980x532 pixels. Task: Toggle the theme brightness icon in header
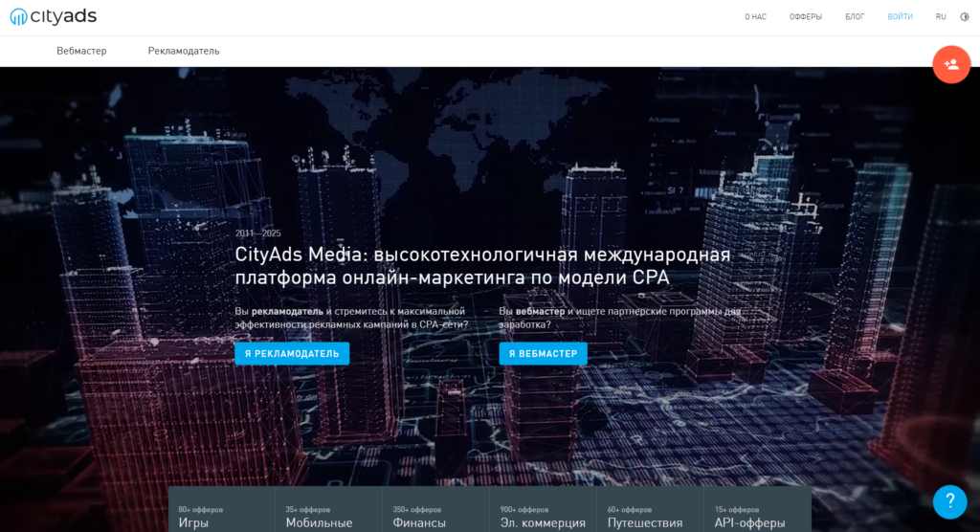click(x=965, y=17)
